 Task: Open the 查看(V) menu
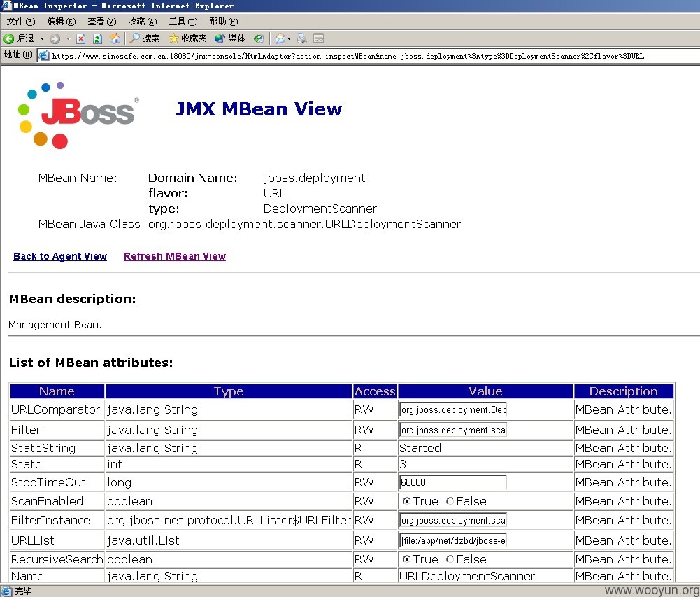click(x=102, y=22)
